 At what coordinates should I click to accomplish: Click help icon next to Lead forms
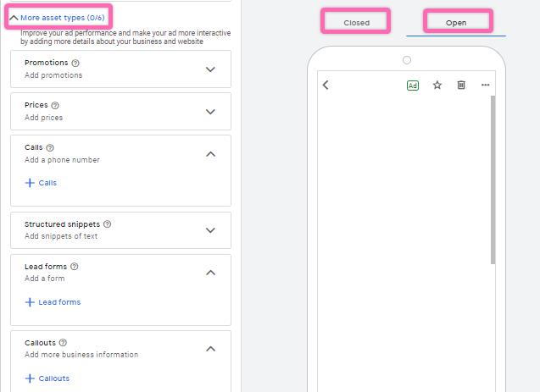(x=74, y=267)
